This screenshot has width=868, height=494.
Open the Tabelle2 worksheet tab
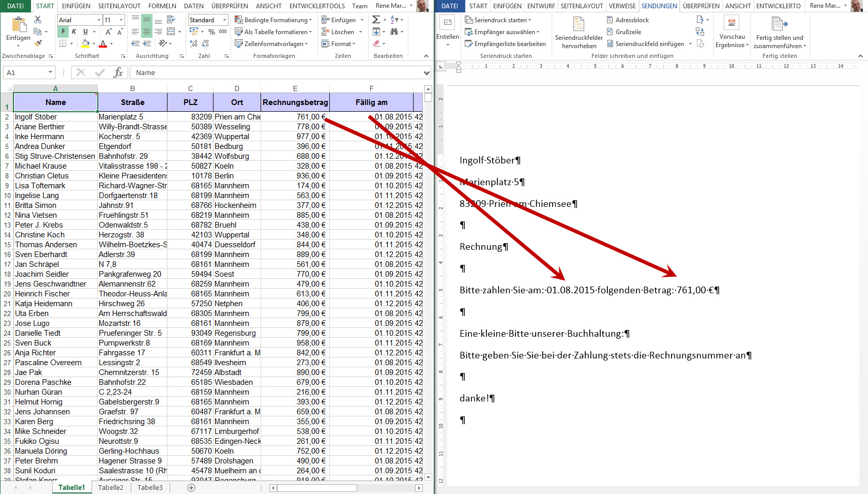(111, 487)
